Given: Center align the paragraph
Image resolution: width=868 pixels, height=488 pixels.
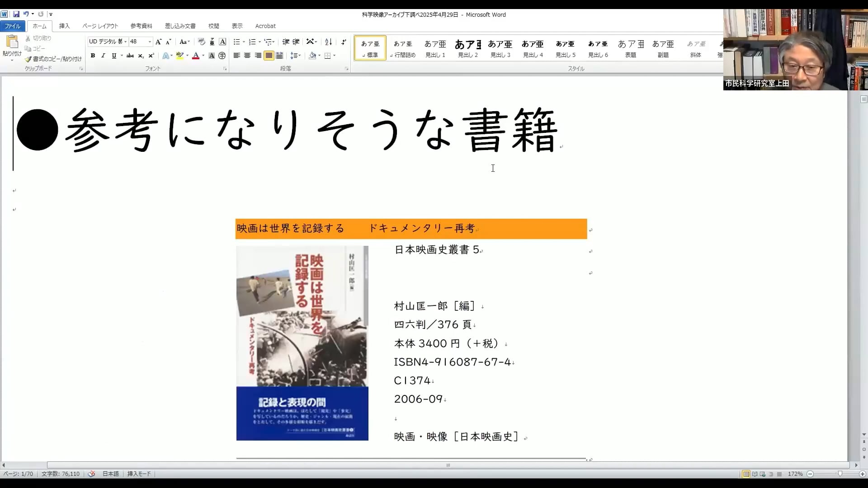Looking at the screenshot, I should click(247, 56).
